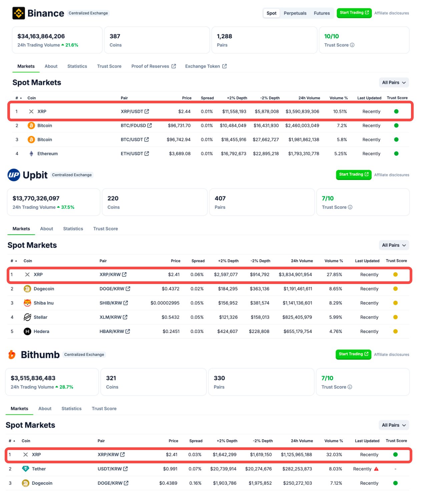Click the Upbit Trust Score info icon
The image size is (423, 504).
(350, 207)
